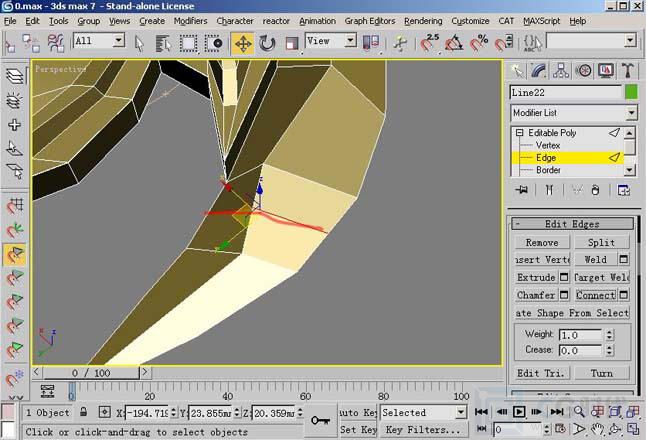
Task: Open the MAXScript menu
Action: click(542, 21)
